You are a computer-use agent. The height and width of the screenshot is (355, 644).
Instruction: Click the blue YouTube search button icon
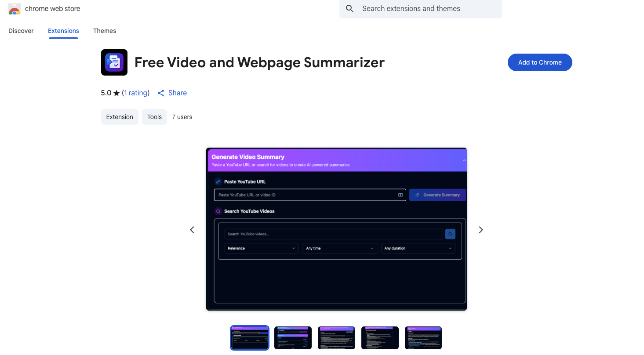point(450,234)
